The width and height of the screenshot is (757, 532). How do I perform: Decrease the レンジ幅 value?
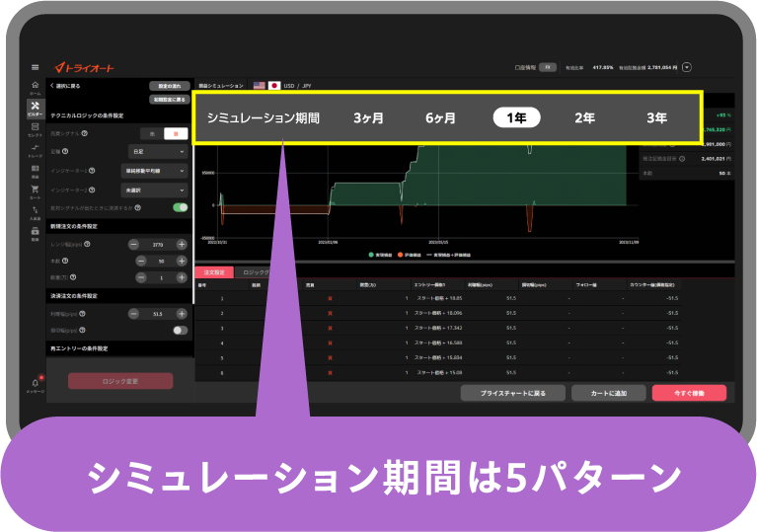[133, 245]
